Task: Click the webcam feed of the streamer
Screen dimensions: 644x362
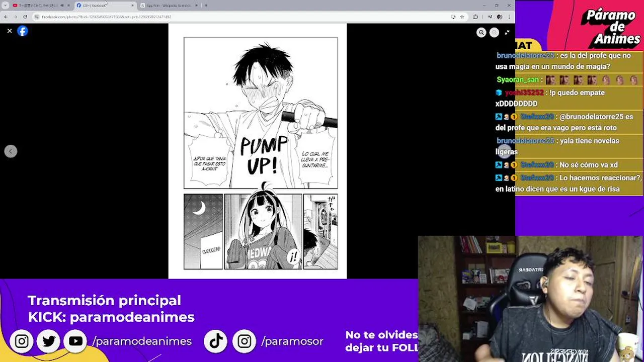Action: tap(531, 299)
